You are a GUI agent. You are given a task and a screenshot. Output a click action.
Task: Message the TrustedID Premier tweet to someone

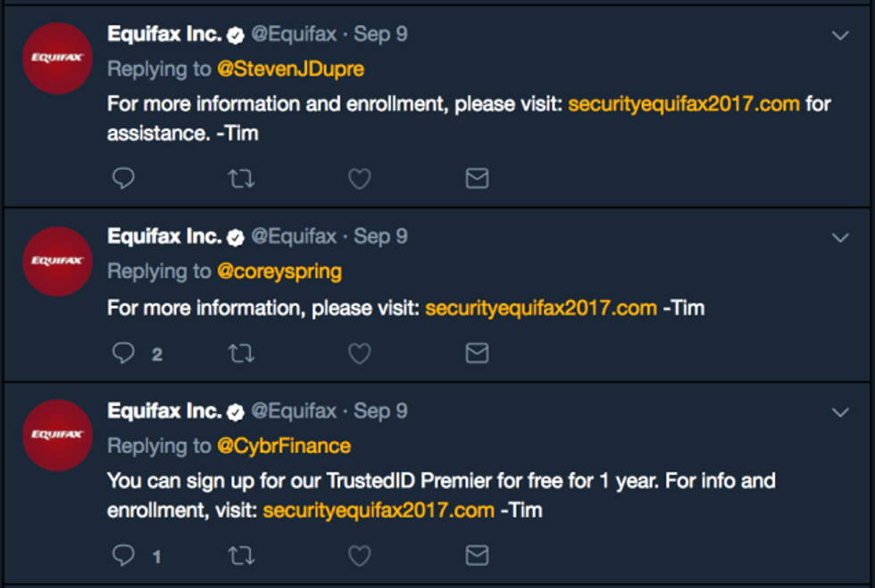click(x=477, y=557)
